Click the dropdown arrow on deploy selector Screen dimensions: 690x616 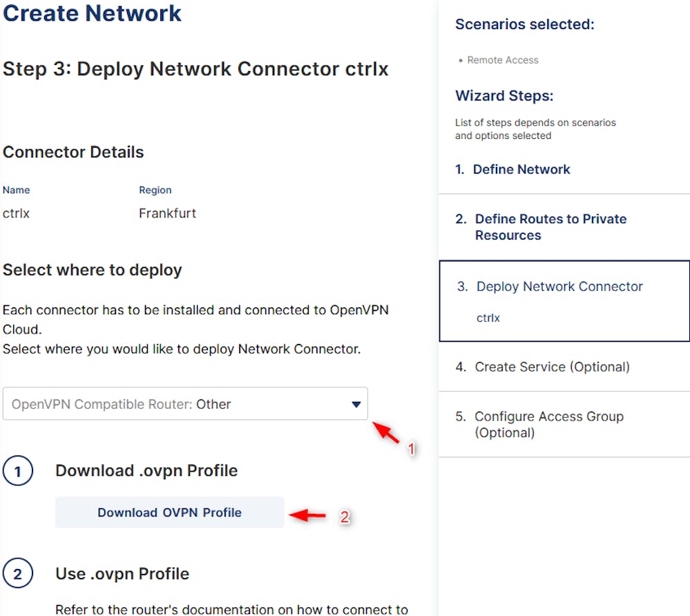356,404
